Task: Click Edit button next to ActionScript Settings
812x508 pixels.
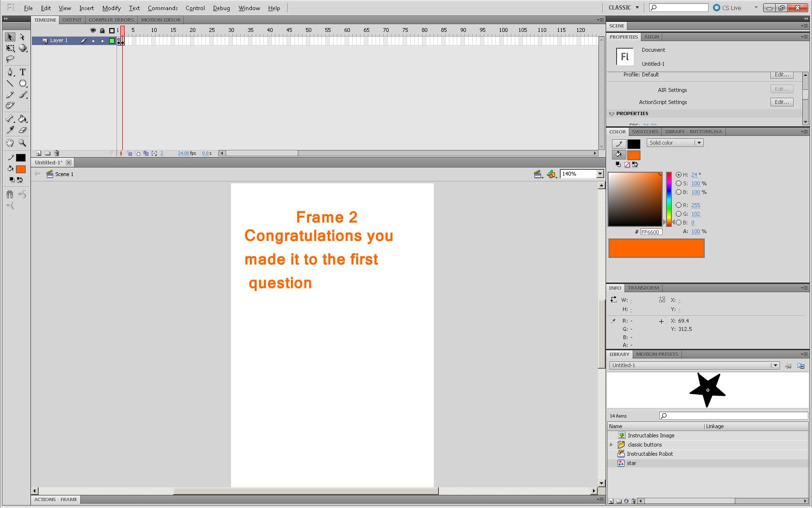Action: pos(782,102)
